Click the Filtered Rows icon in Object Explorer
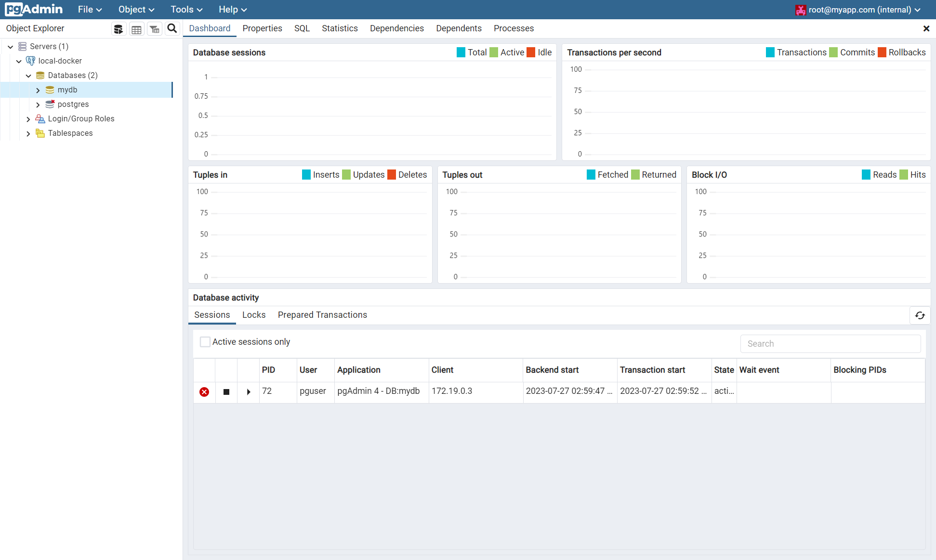 click(x=154, y=29)
